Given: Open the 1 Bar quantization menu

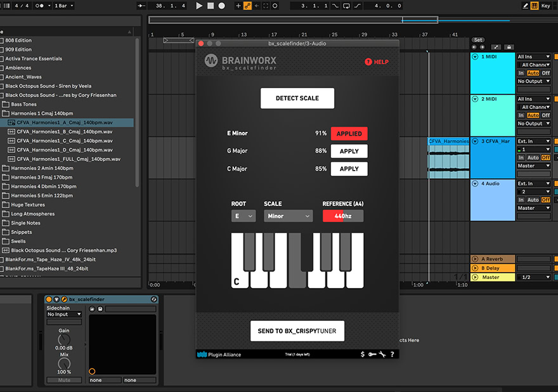Looking at the screenshot, I should point(63,6).
